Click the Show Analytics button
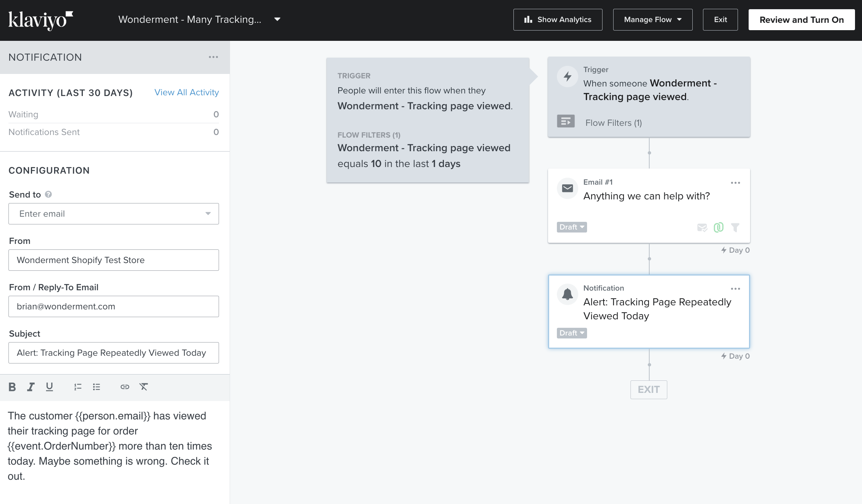The image size is (862, 504). click(558, 19)
